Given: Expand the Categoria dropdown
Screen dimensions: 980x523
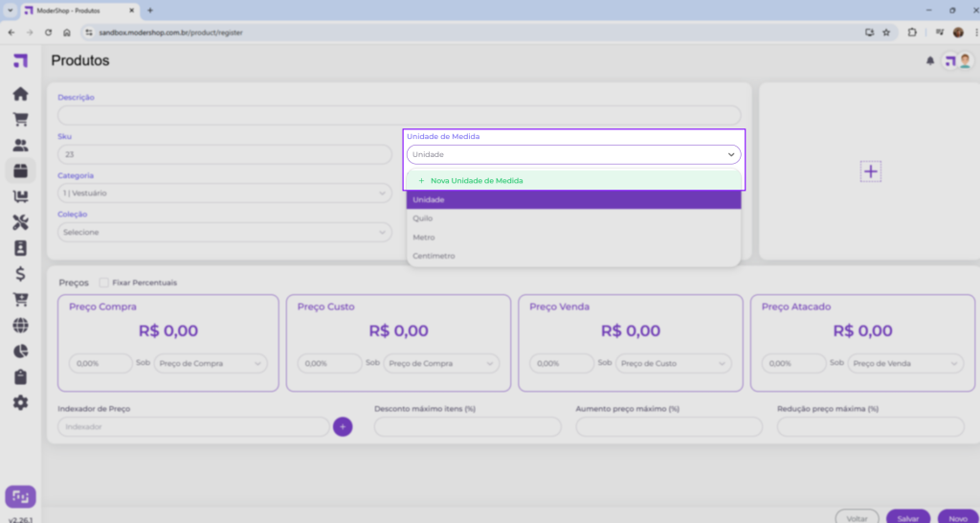Looking at the screenshot, I should [225, 193].
